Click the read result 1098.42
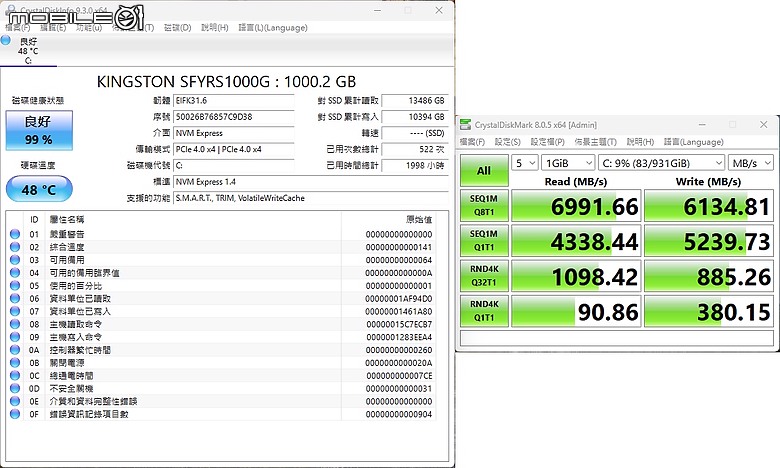Screen dimensions: 780x468 [576, 276]
